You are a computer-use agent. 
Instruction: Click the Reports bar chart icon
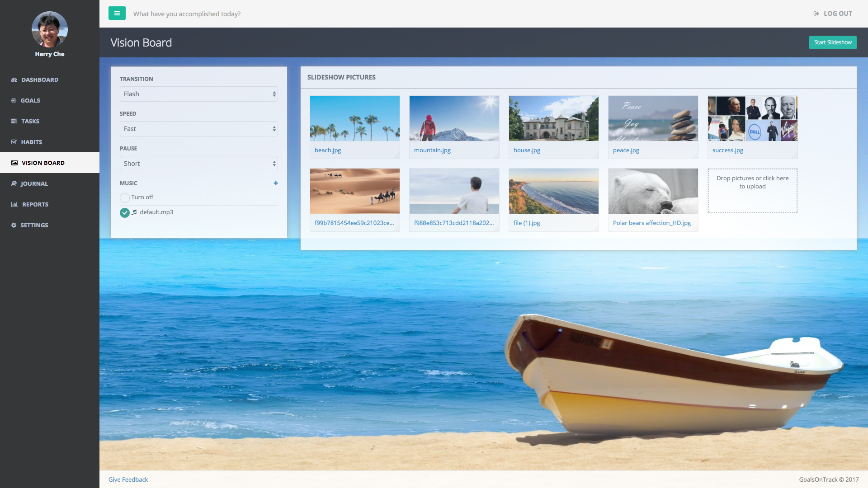[x=14, y=205]
